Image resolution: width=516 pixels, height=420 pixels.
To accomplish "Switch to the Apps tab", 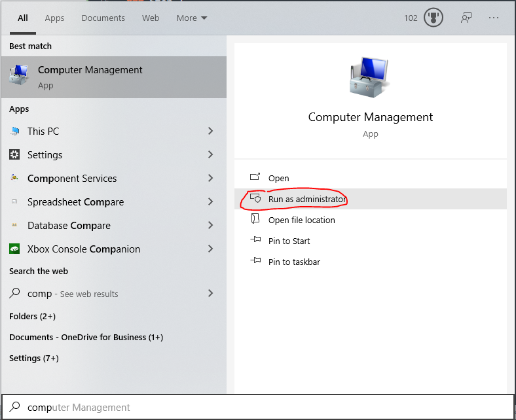I will pyautogui.click(x=54, y=18).
